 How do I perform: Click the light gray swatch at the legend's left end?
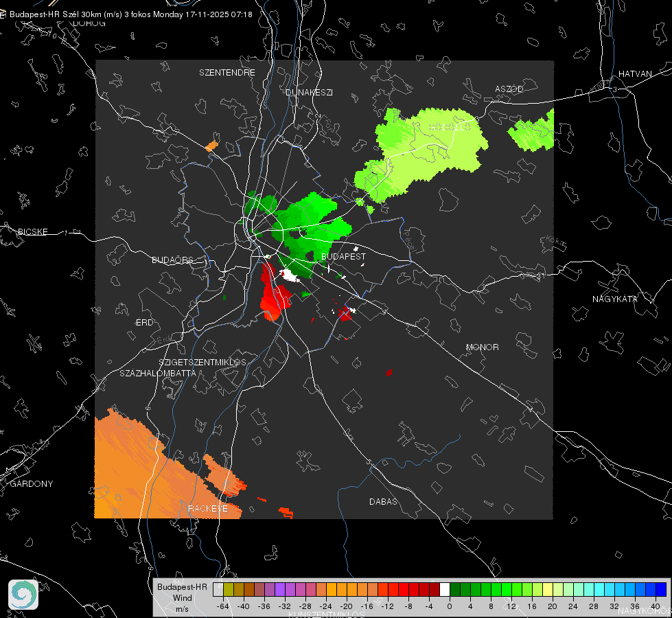coord(218,590)
